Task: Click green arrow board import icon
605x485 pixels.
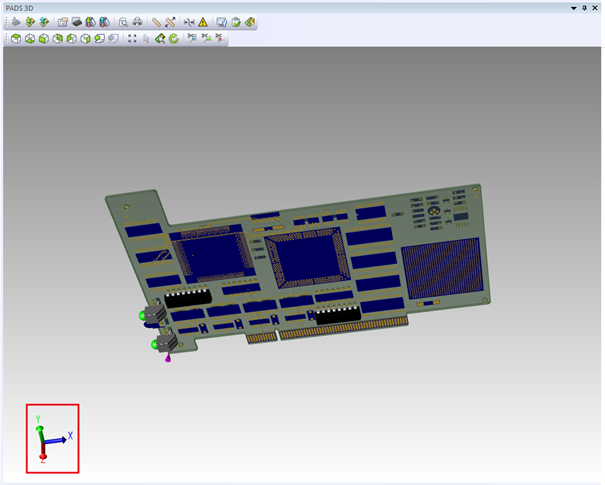Action: (x=30, y=22)
